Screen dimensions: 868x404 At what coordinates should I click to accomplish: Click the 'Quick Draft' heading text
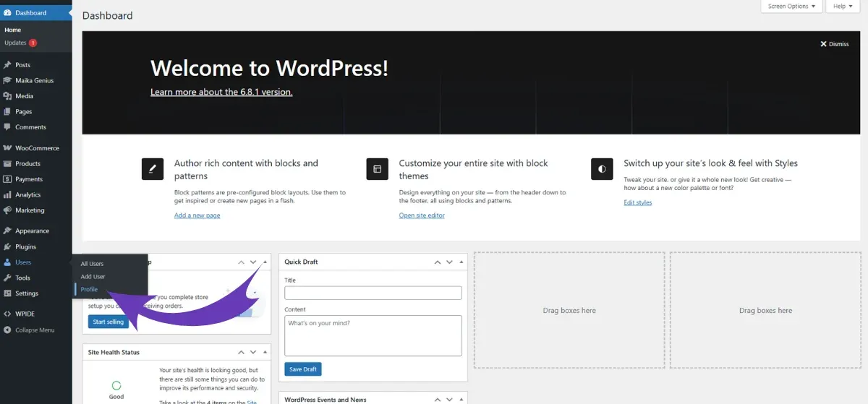(302, 262)
